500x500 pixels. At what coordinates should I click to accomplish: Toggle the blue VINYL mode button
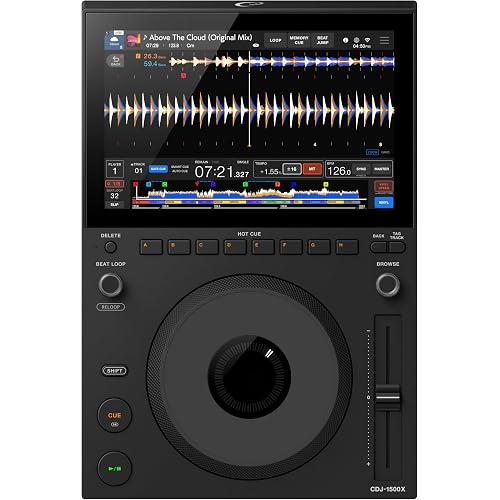tap(384, 202)
